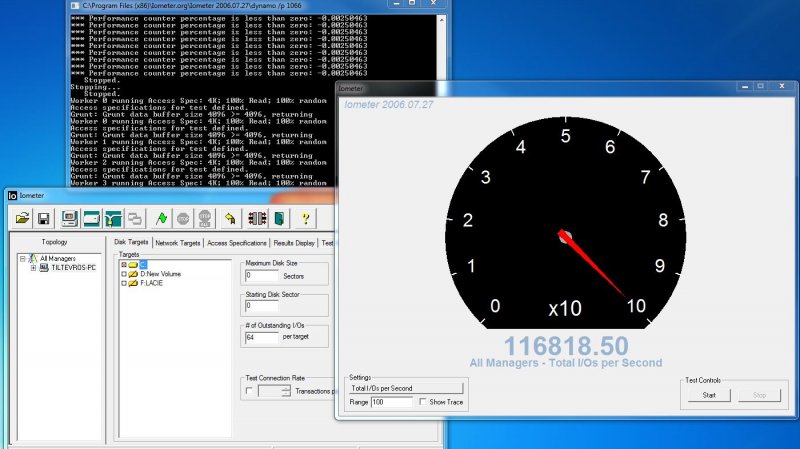Start a new network worker
The image size is (800, 449).
pos(113,219)
